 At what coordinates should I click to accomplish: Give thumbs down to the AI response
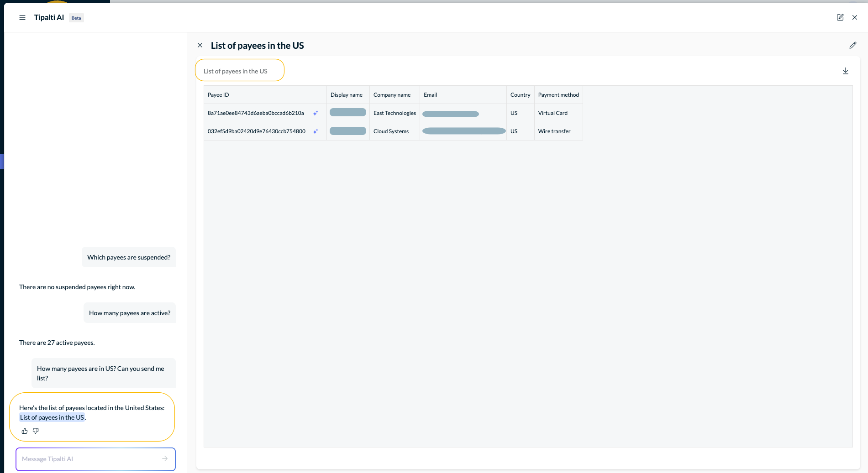tap(36, 431)
